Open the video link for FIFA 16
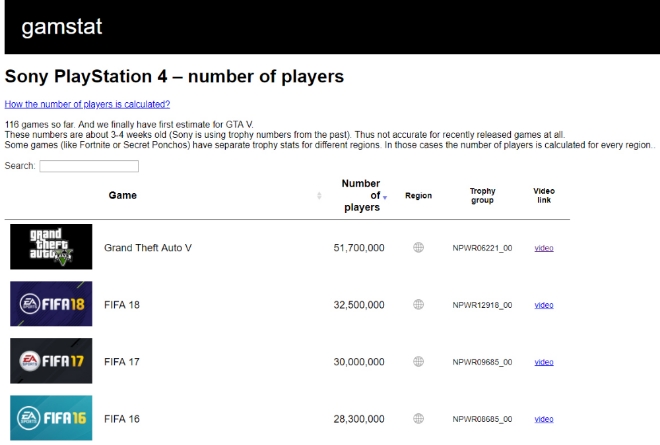 coord(544,419)
